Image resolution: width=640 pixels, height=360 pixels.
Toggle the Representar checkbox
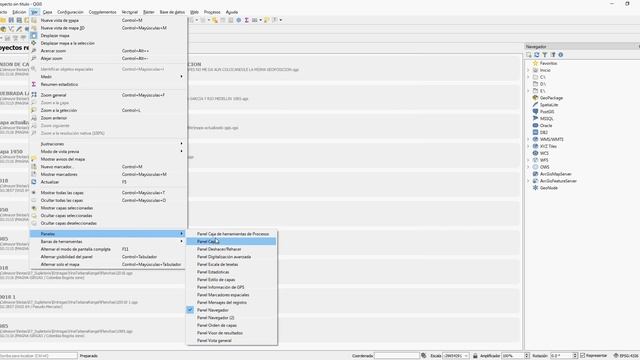583,356
